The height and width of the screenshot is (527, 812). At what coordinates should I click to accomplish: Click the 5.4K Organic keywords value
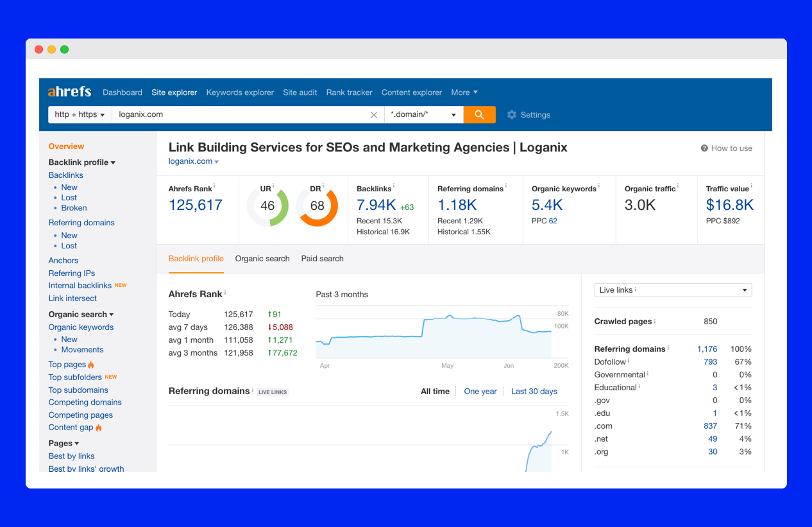[x=547, y=205]
